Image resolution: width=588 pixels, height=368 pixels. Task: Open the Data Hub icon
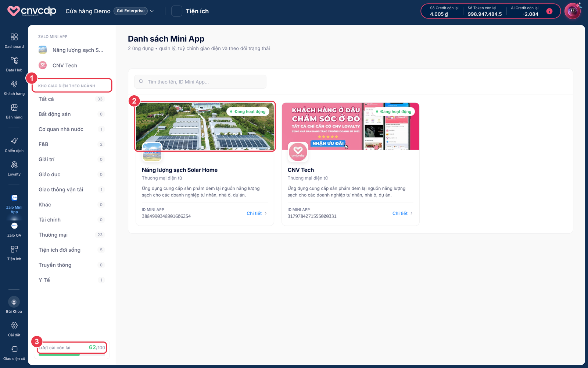14,60
